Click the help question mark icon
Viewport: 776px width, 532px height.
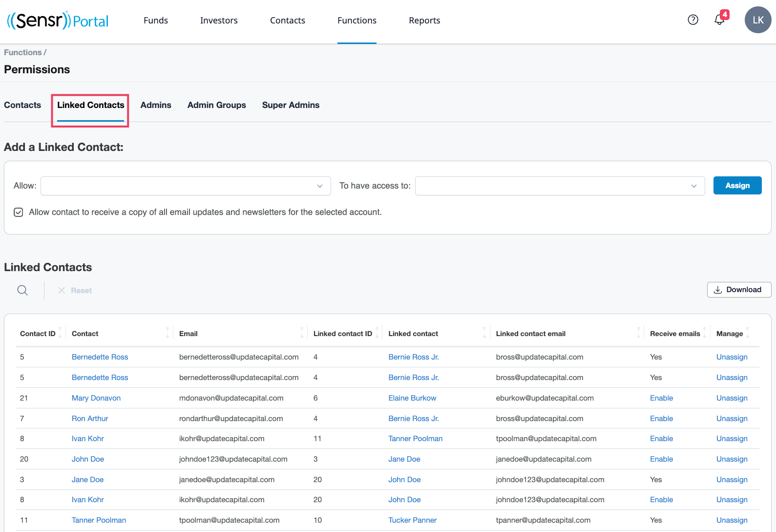(692, 20)
